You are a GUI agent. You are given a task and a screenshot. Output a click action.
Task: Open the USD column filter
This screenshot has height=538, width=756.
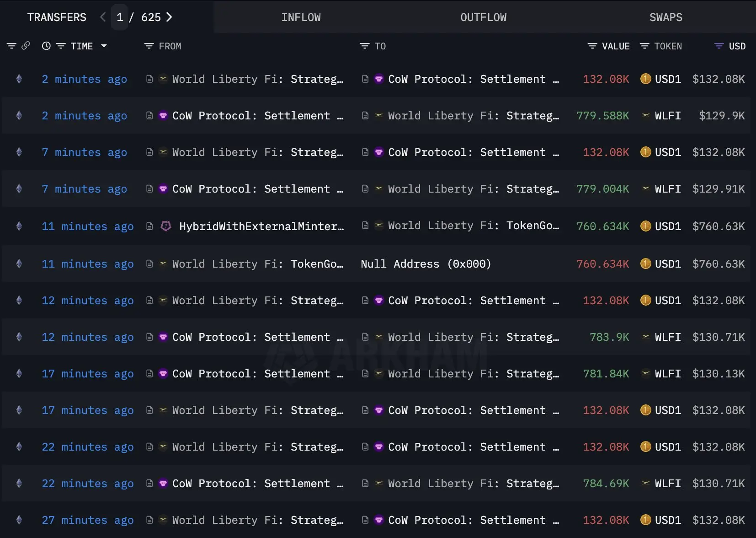(719, 46)
